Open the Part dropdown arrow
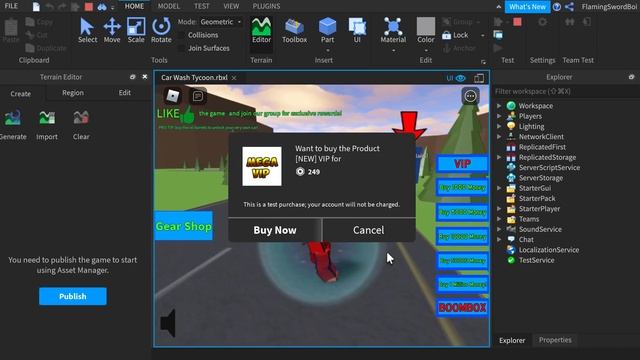 (327, 51)
